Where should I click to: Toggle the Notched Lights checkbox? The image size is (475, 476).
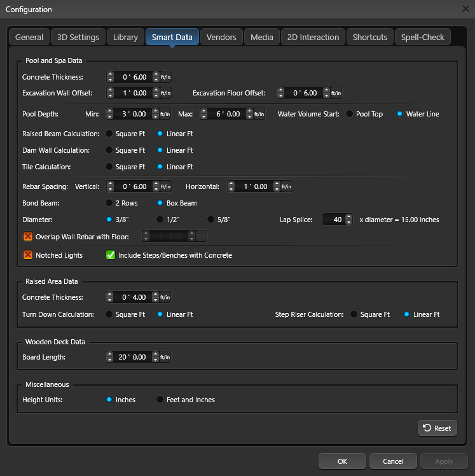pyautogui.click(x=28, y=255)
